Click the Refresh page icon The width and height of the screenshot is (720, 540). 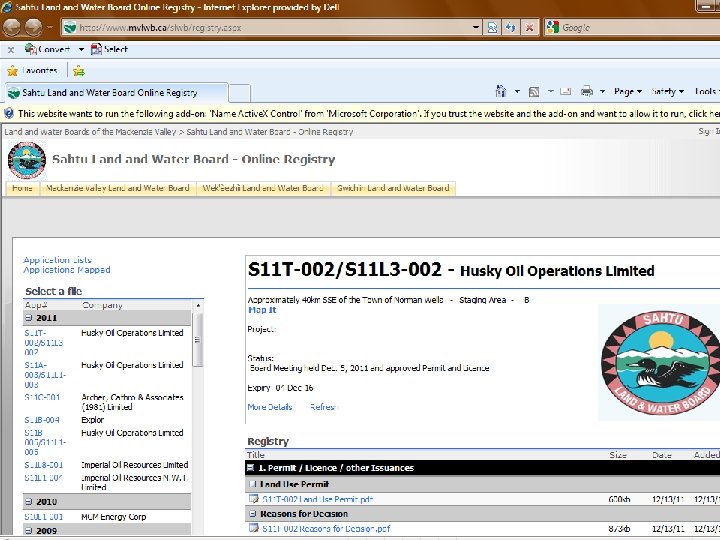coord(511,28)
